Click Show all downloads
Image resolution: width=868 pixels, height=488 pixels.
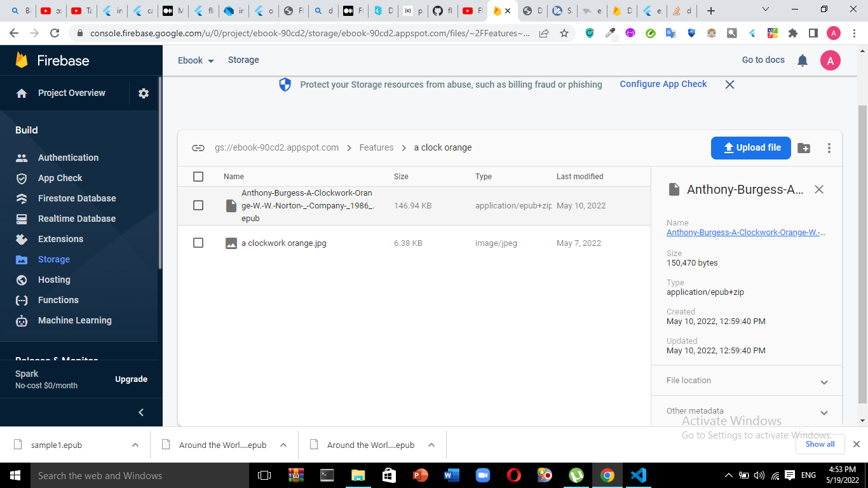(x=820, y=444)
